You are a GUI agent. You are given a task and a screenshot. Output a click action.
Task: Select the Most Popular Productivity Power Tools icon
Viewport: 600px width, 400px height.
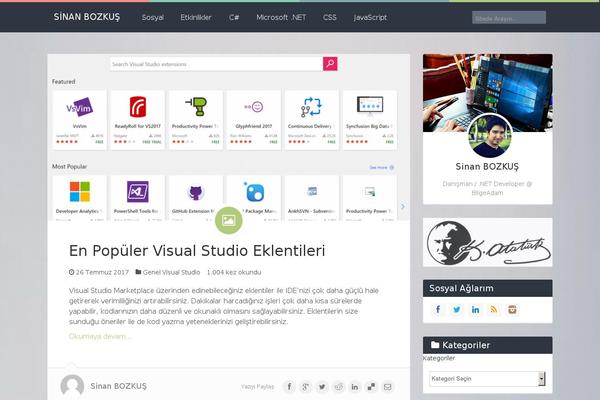click(x=370, y=191)
